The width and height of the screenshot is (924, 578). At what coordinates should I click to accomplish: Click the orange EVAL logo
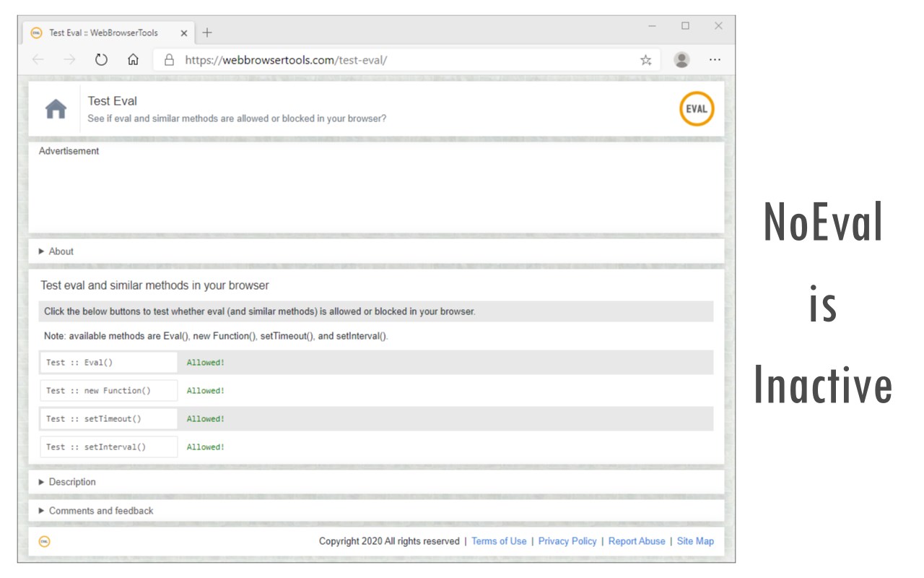point(697,109)
